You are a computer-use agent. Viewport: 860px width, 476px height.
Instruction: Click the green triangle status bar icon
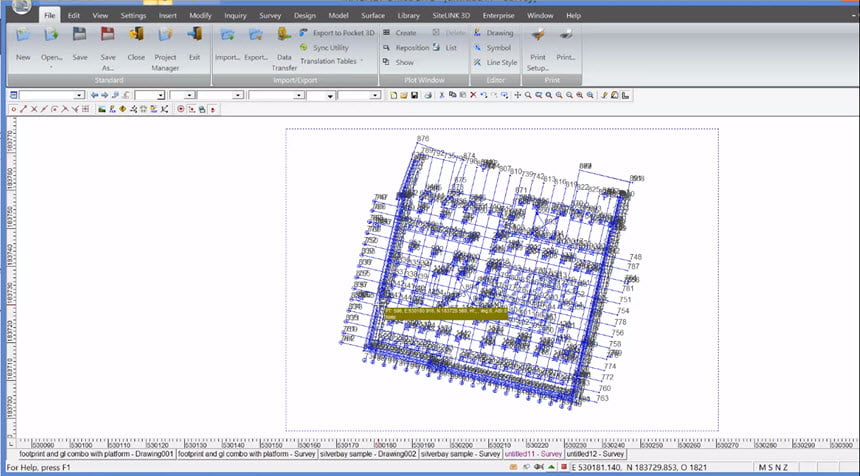pos(551,467)
